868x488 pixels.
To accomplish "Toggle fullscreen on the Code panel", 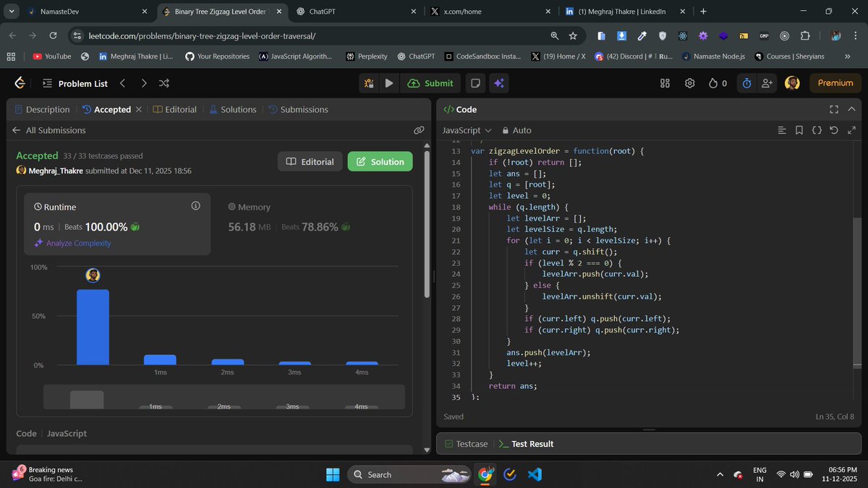I will 834,109.
